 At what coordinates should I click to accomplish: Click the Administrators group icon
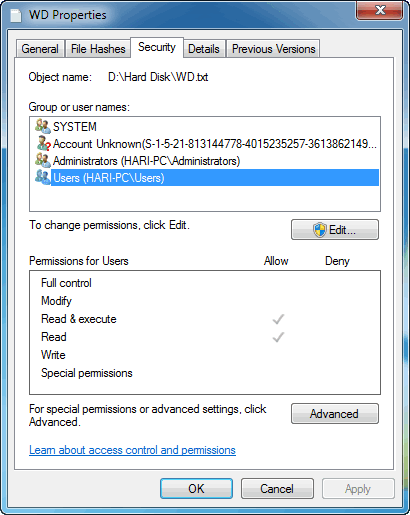pyautogui.click(x=43, y=160)
